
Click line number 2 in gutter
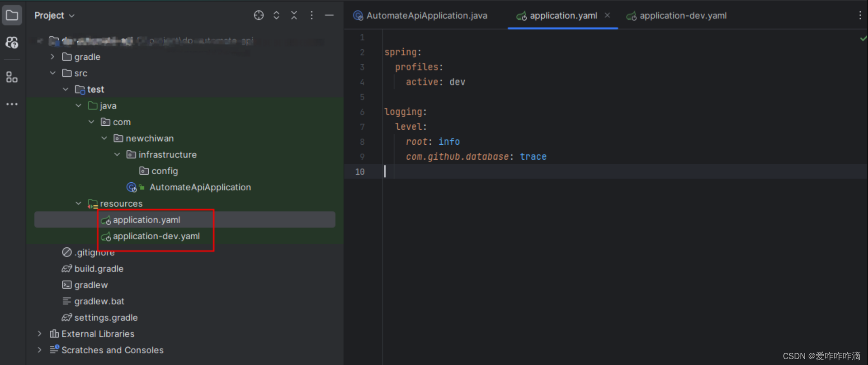point(362,52)
